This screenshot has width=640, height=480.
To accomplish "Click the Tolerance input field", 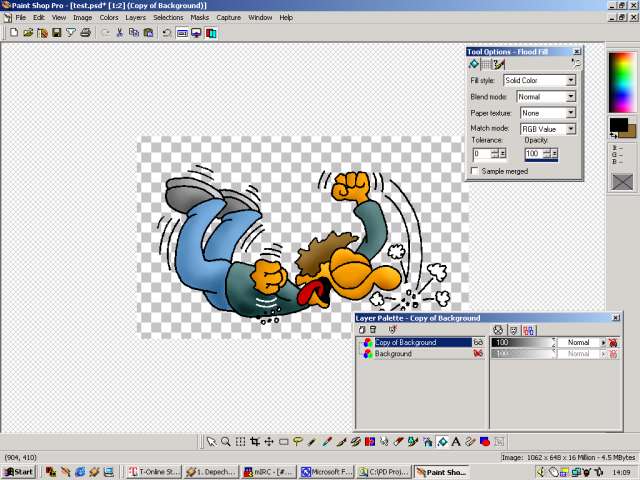I will pos(482,153).
